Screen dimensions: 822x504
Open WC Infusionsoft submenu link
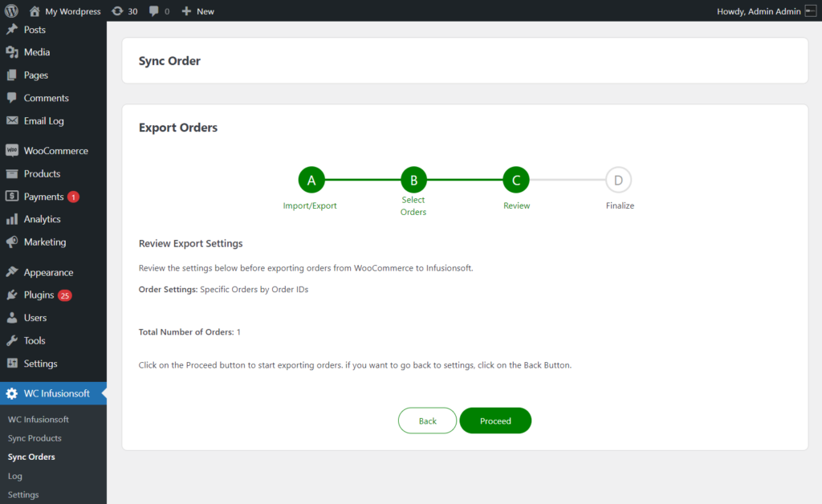click(x=39, y=419)
